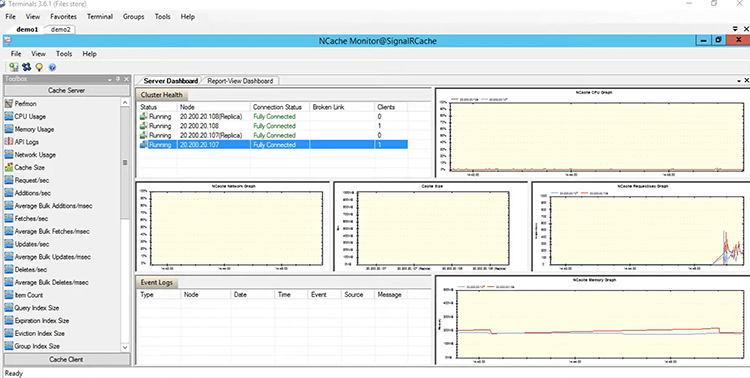Open the Terminal menu

(100, 16)
